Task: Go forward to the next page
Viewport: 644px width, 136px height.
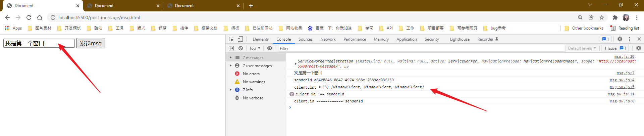Action: pos(18,17)
